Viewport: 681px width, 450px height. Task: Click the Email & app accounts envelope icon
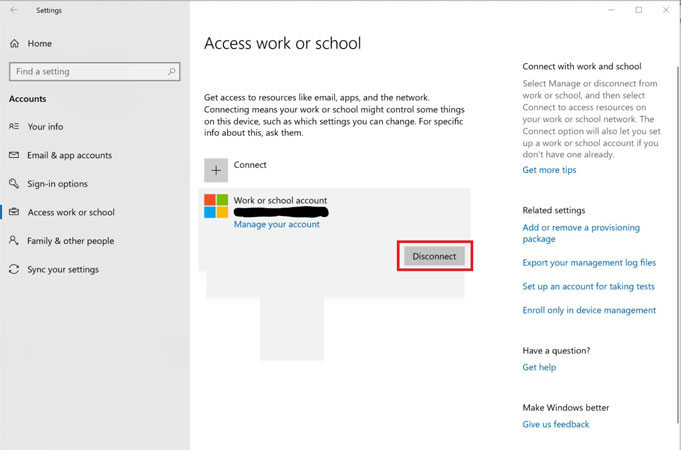click(14, 155)
